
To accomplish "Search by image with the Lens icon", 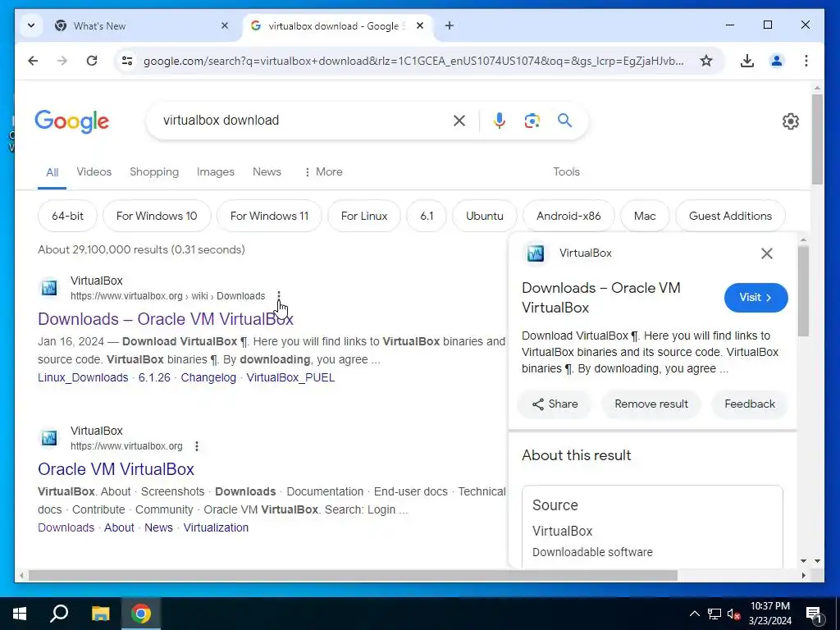I will 532,121.
